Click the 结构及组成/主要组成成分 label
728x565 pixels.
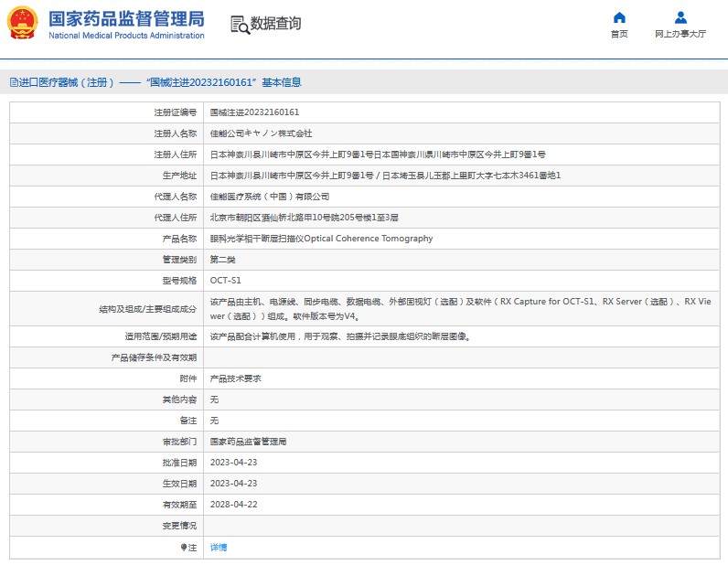pos(147,309)
